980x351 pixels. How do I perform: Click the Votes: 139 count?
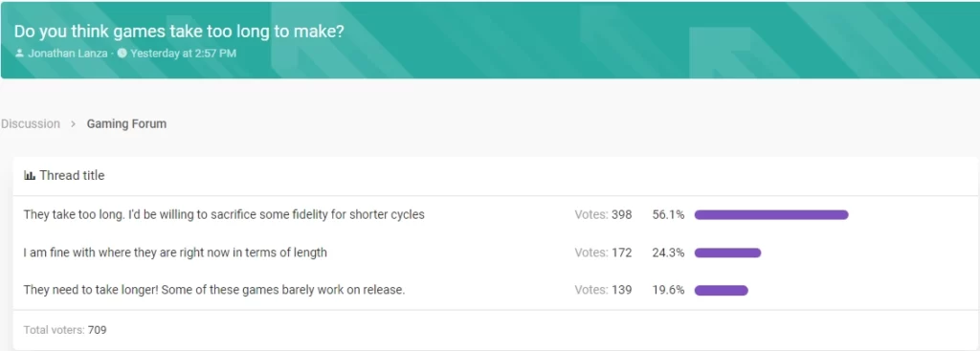(603, 291)
